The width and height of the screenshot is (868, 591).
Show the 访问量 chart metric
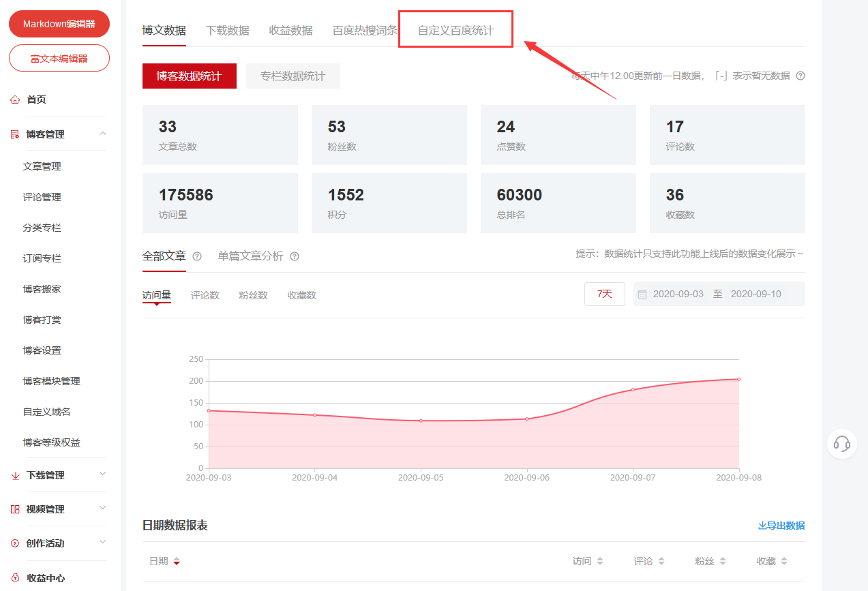(x=157, y=295)
